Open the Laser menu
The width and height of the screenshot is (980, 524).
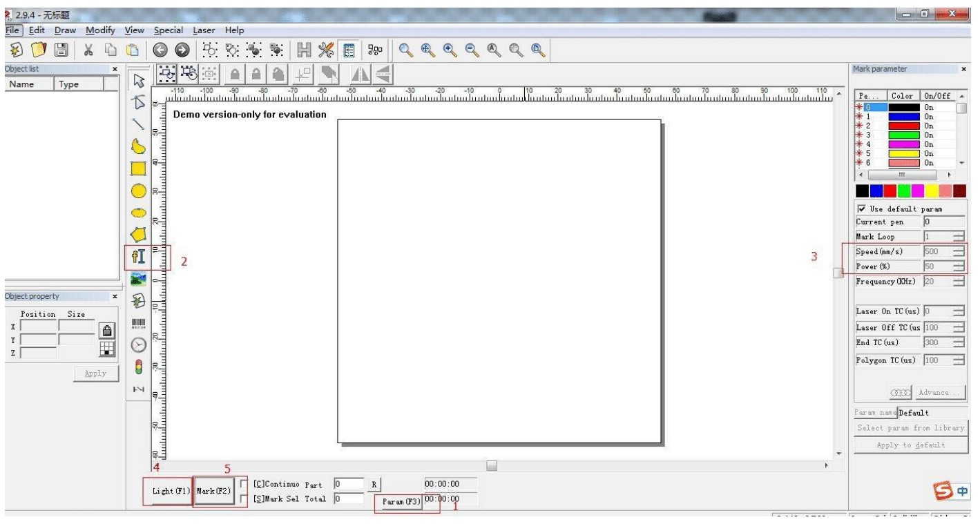point(204,30)
